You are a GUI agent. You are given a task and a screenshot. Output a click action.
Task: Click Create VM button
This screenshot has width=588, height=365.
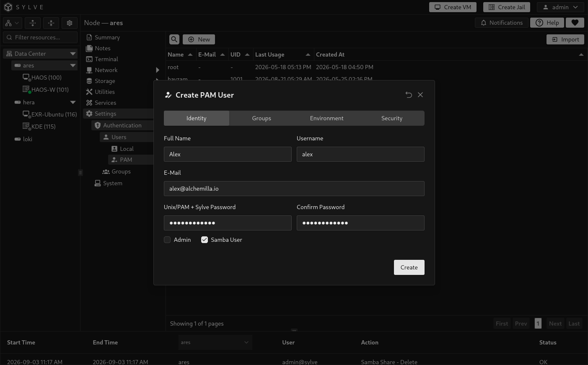pyautogui.click(x=453, y=7)
